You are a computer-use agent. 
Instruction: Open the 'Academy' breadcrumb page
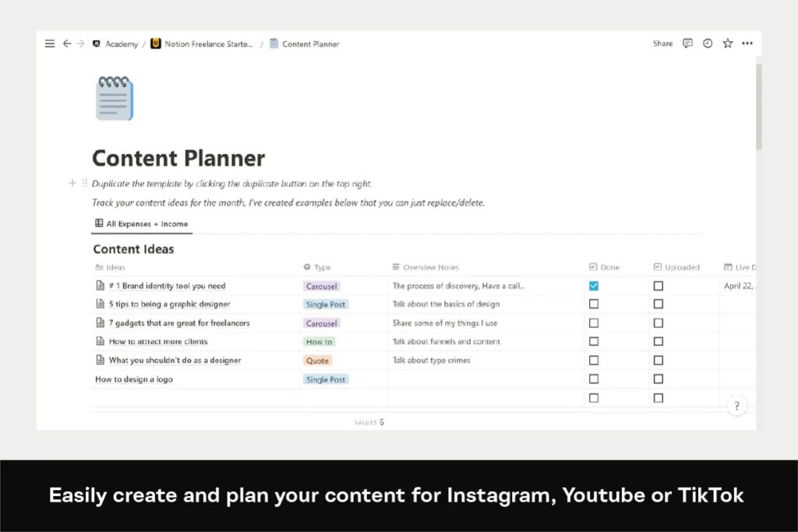click(122, 44)
